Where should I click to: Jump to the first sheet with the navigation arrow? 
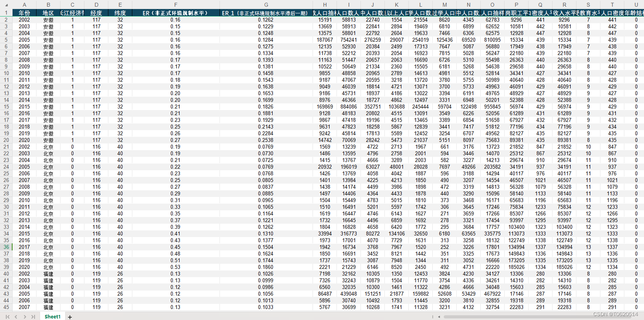(7, 317)
